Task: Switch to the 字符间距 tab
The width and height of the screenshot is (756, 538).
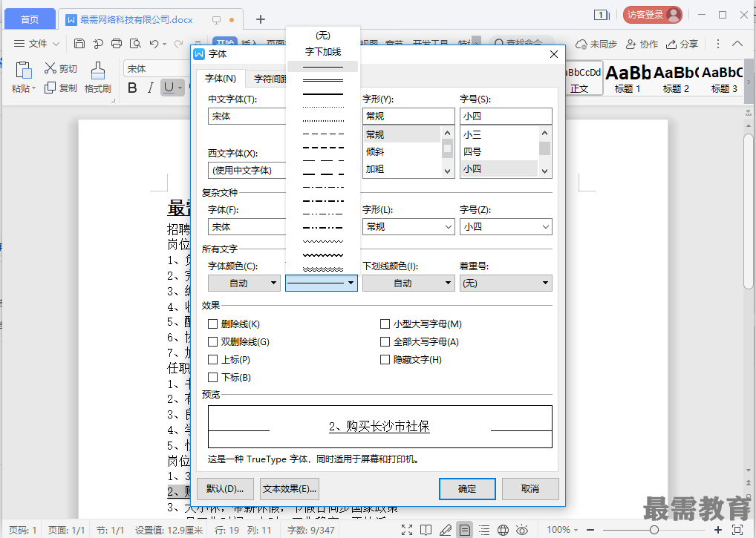Action: pos(270,79)
